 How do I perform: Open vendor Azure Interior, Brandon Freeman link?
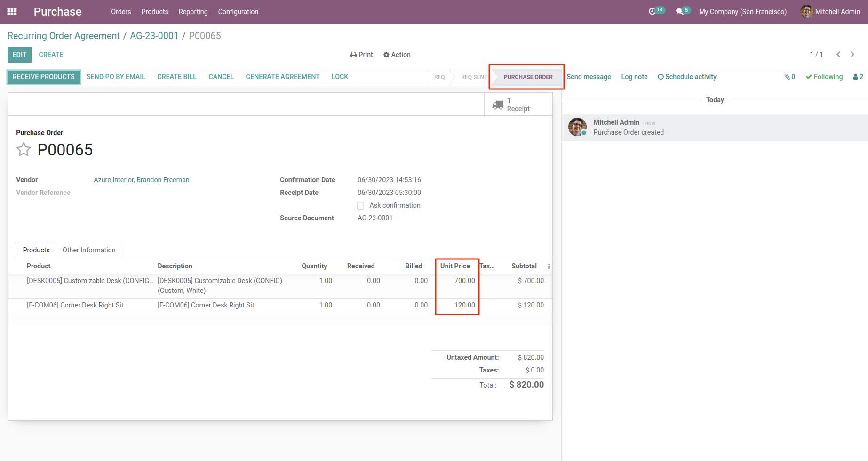pyautogui.click(x=142, y=180)
